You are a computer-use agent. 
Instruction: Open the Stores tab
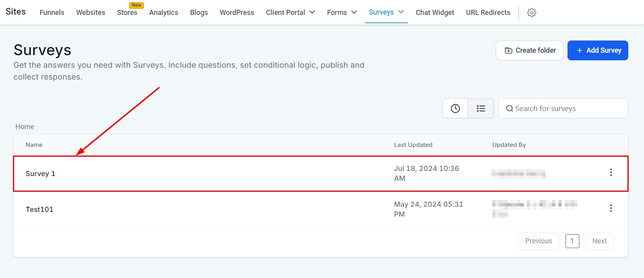[127, 13]
